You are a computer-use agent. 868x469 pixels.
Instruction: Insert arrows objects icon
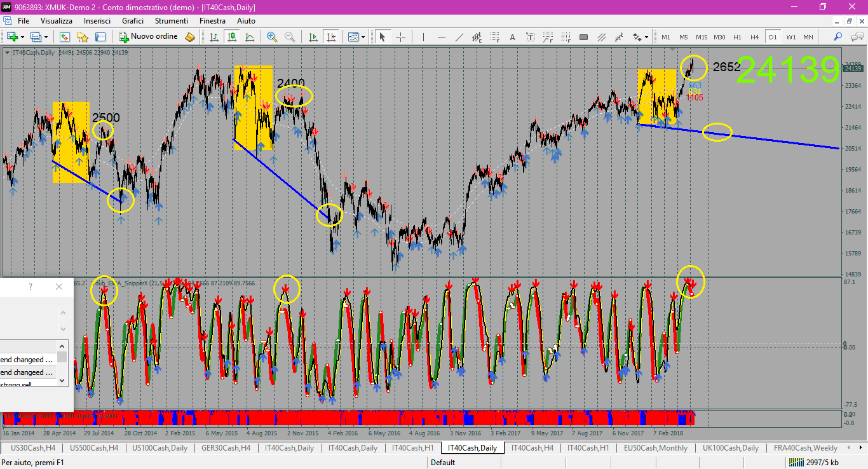point(637,37)
